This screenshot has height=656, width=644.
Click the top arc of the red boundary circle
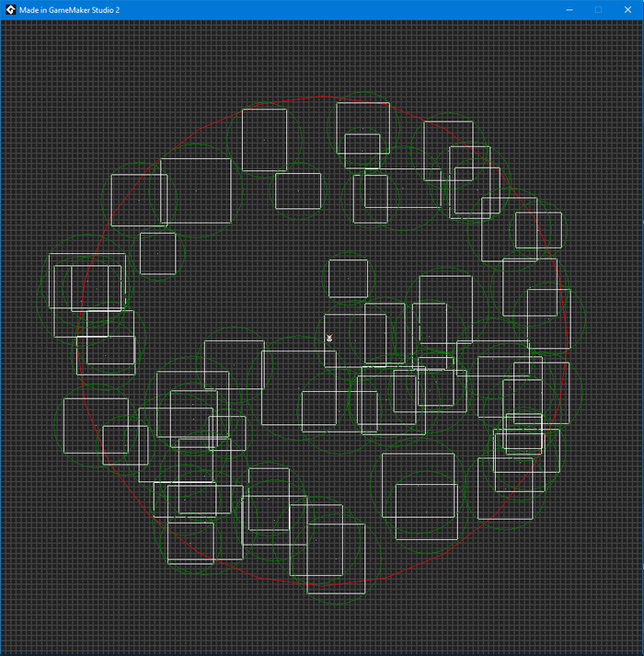(x=322, y=97)
